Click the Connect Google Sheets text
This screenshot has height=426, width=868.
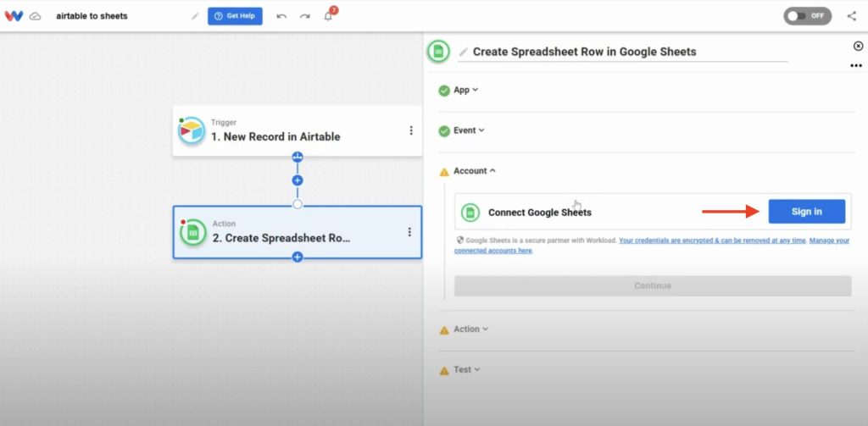[540, 213]
